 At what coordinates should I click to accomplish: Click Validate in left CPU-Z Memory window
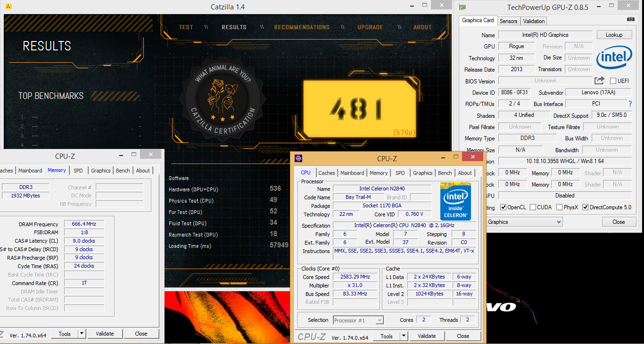(x=105, y=334)
